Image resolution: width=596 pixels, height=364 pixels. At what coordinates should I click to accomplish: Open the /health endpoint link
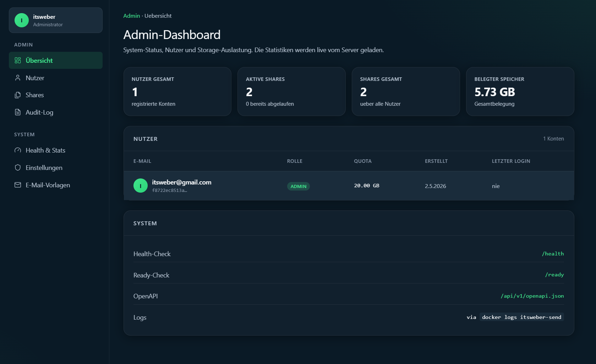pyautogui.click(x=553, y=254)
